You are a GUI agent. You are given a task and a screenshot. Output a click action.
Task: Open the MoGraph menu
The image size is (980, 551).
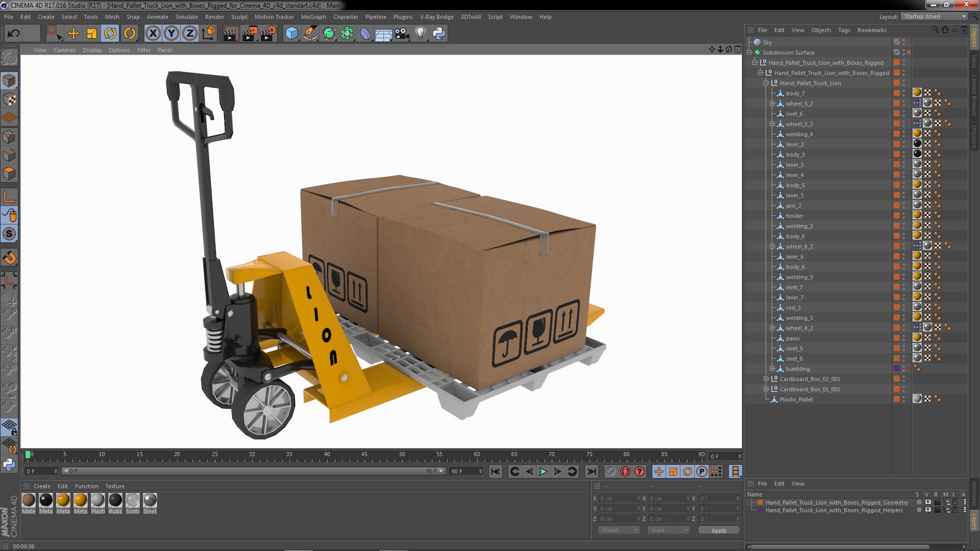[x=313, y=17]
